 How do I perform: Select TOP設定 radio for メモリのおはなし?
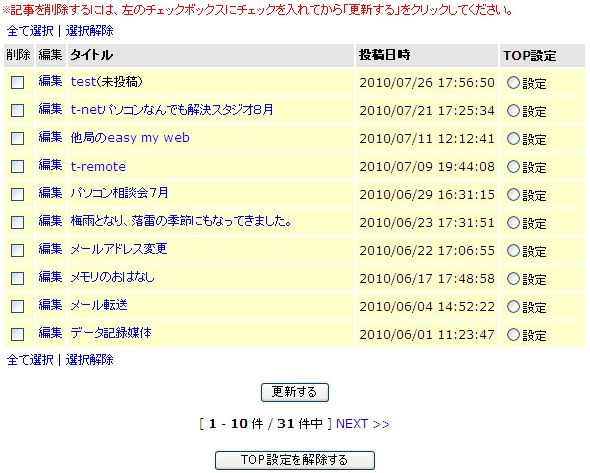513,278
